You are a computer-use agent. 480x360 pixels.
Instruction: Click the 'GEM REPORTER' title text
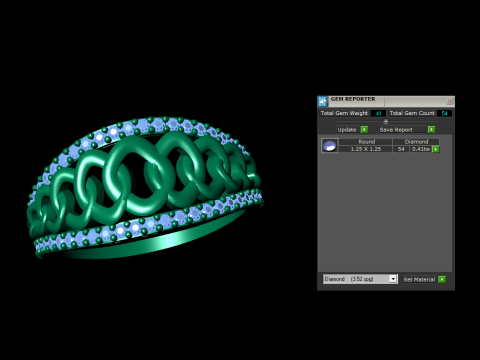353,99
